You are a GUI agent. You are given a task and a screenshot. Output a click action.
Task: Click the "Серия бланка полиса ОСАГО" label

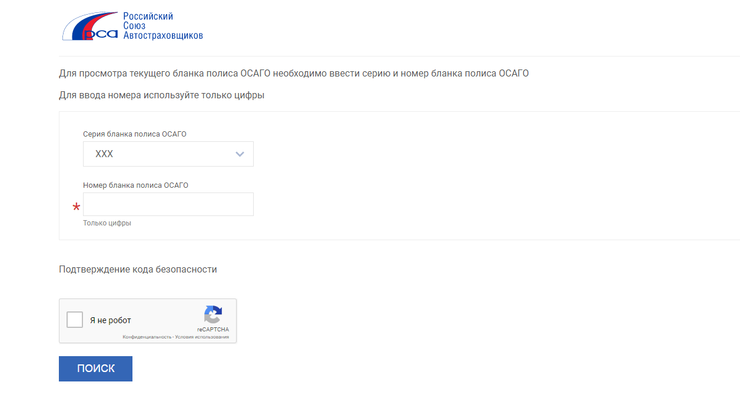(135, 134)
